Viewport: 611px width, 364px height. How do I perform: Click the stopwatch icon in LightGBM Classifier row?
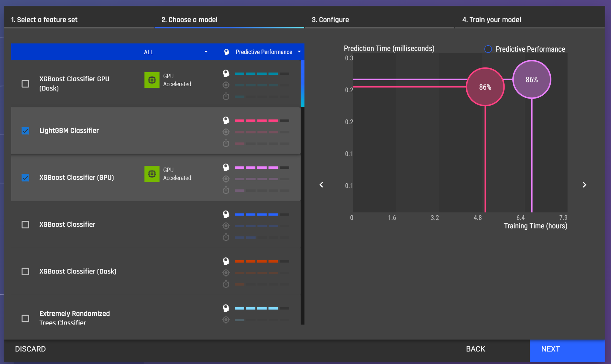click(x=226, y=143)
